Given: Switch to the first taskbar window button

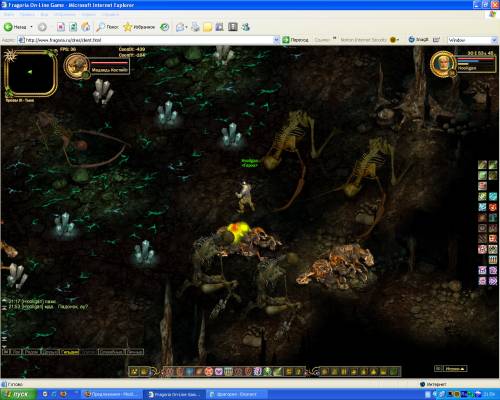Looking at the screenshot, I should point(112,394).
